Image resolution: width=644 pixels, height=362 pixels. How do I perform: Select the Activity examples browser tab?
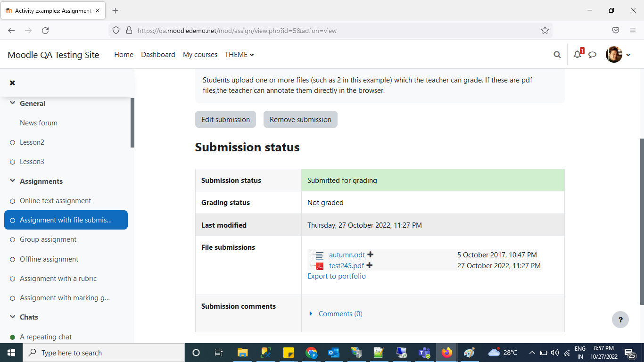click(x=53, y=10)
